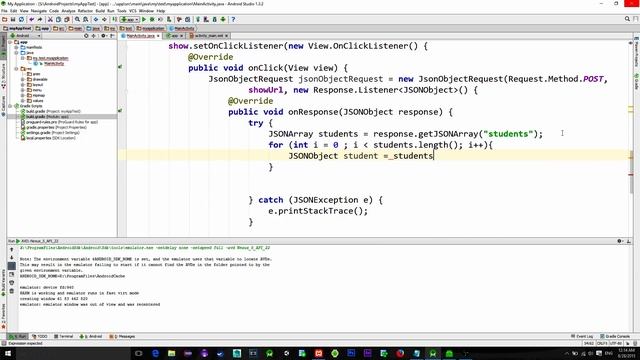The image size is (640, 360).
Task: Collapse the res folder
Action: click(x=16, y=69)
